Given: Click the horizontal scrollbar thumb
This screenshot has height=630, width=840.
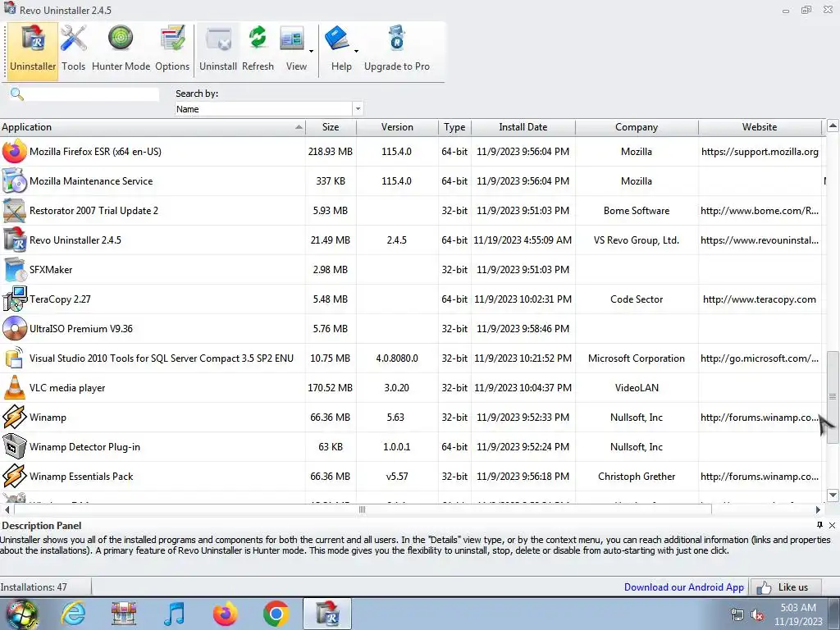Looking at the screenshot, I should (x=362, y=509).
